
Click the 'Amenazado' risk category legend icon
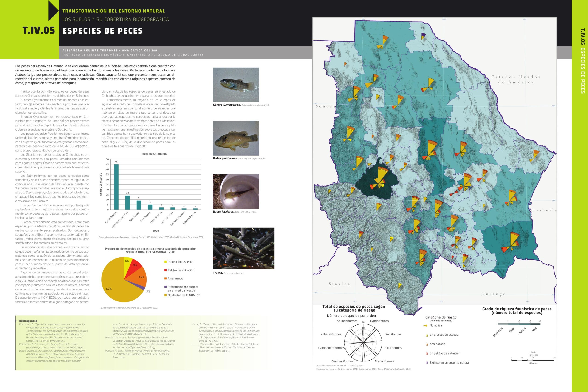pyautogui.click(x=427, y=344)
